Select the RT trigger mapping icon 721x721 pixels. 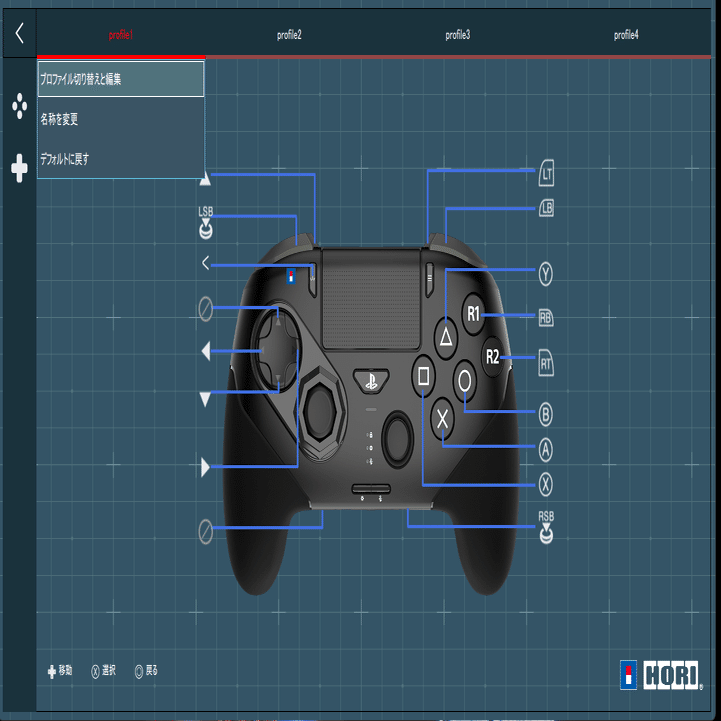click(546, 363)
